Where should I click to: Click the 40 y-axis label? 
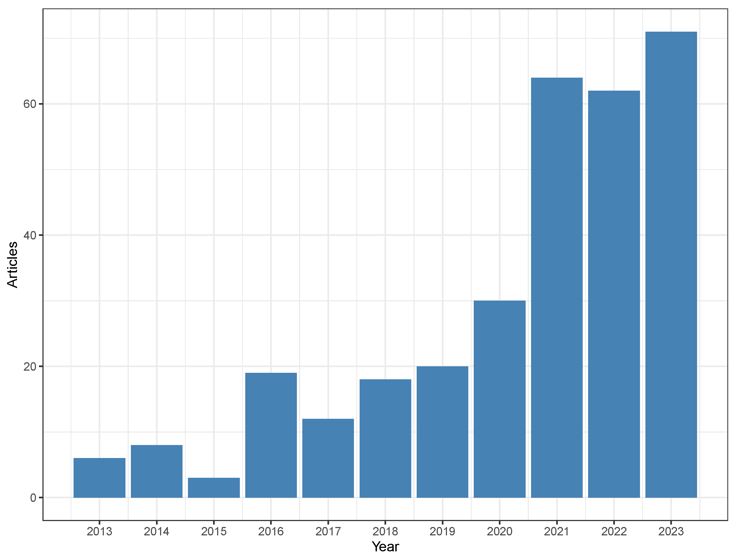29,235
